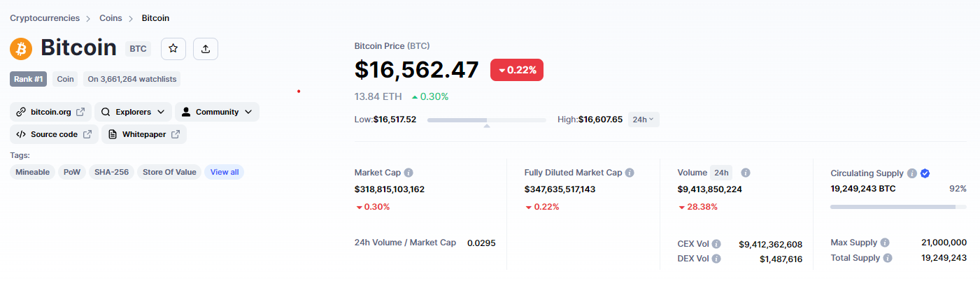Image resolution: width=980 pixels, height=281 pixels.
Task: Click the Circulating Supply info icon
Action: [912, 173]
